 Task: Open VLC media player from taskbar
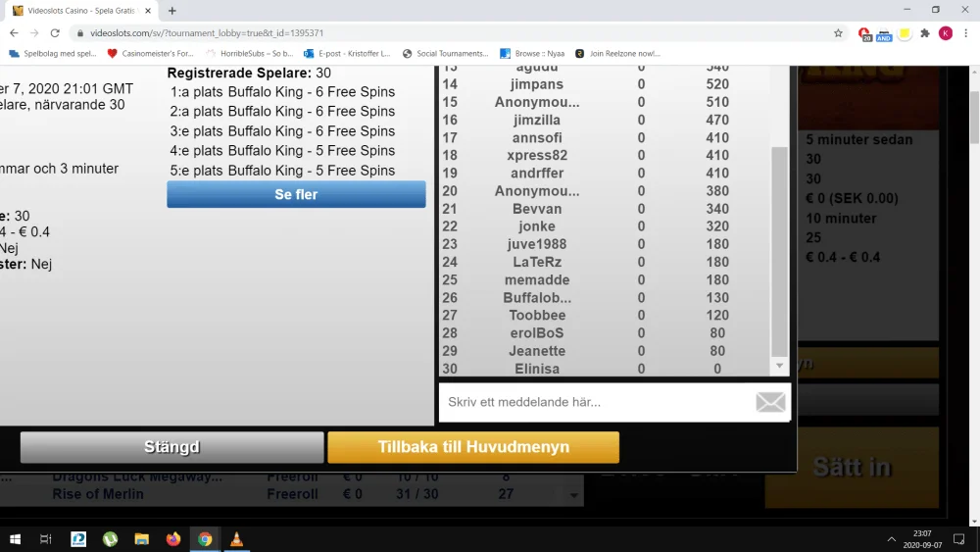[x=236, y=539]
